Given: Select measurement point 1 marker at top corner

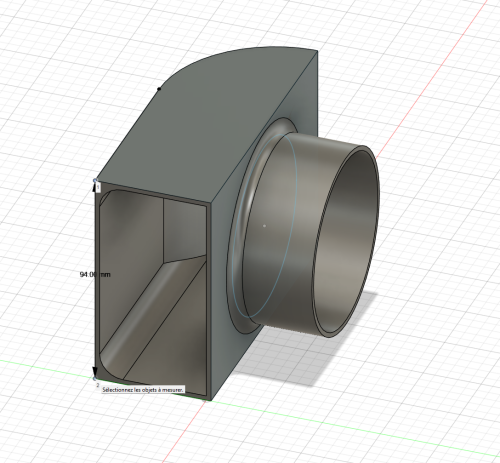Looking at the screenshot, I should (95, 181).
